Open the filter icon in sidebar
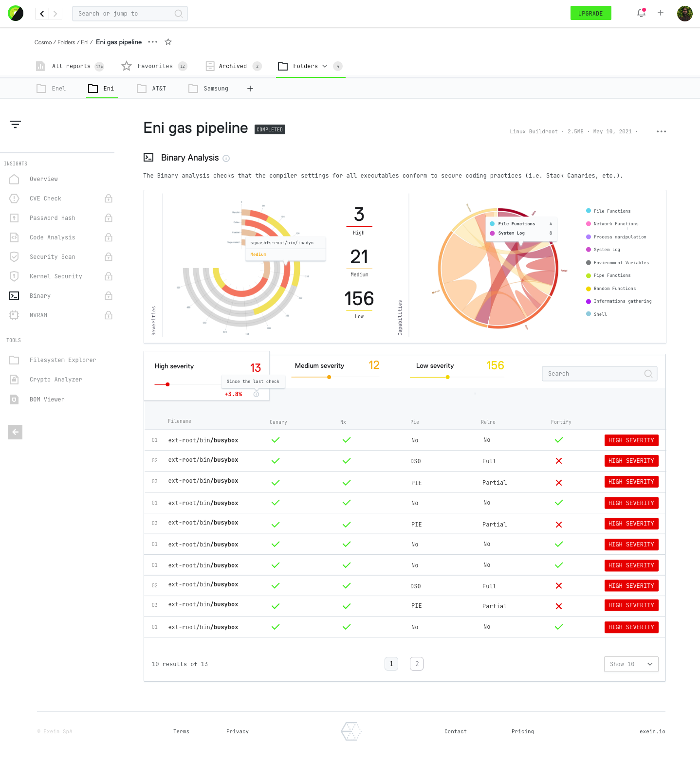The height and width of the screenshot is (762, 700). [15, 125]
